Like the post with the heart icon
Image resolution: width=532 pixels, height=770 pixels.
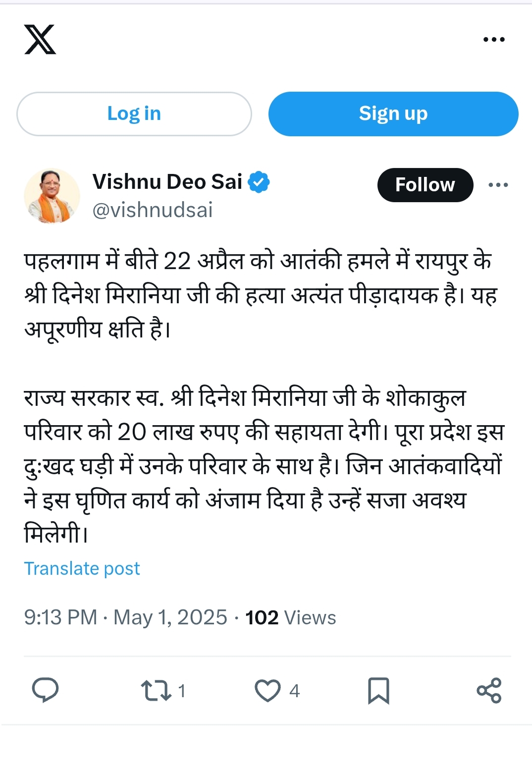268,690
